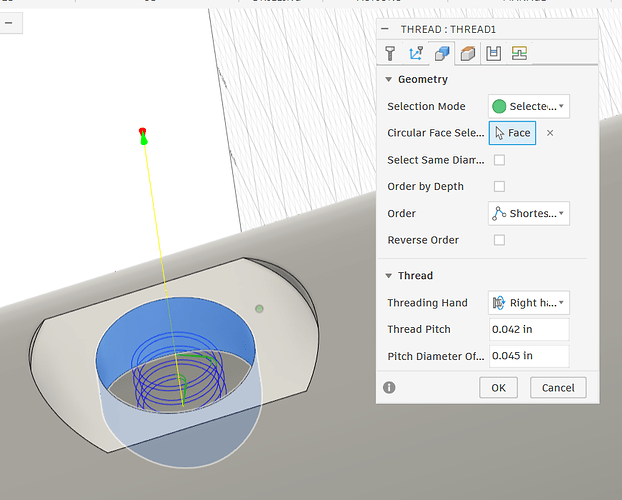
Task: Cancel the Thread dialog
Action: tap(558, 388)
